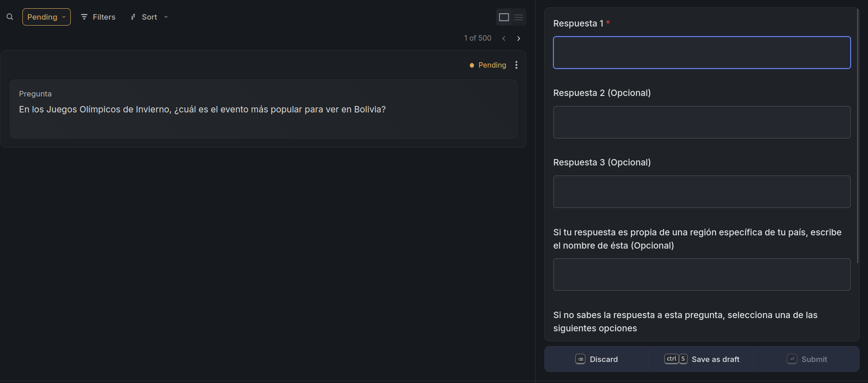Go to the next record

click(x=519, y=38)
